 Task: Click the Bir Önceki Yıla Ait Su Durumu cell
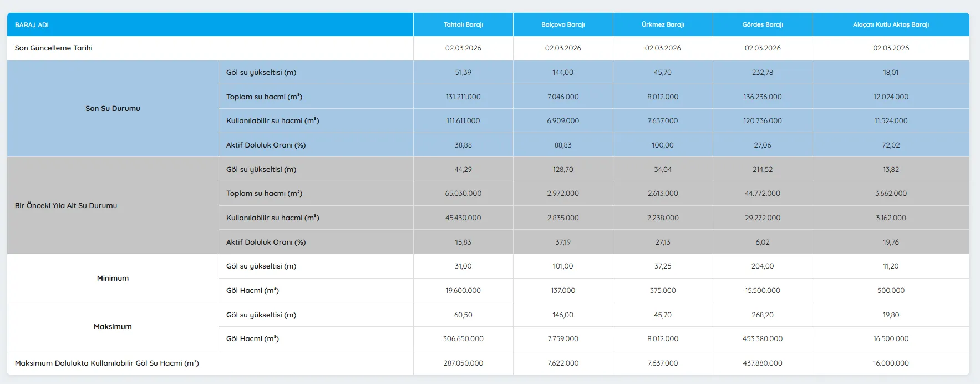point(66,205)
